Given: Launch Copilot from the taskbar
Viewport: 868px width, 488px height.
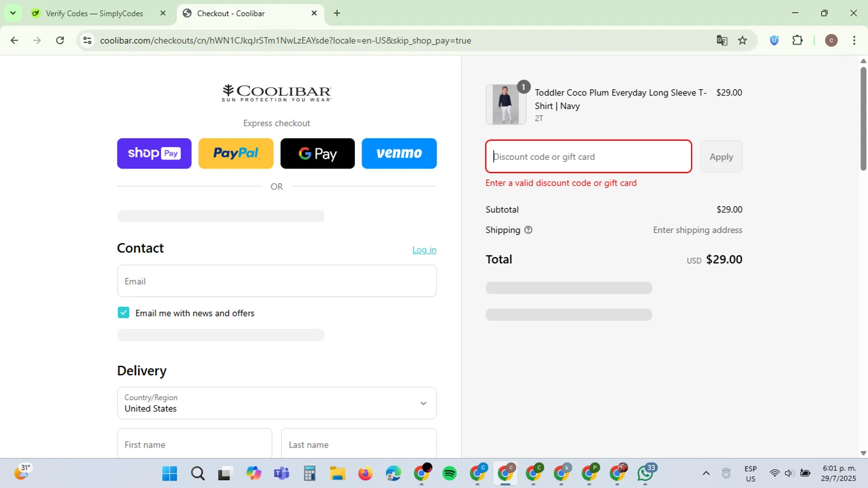Looking at the screenshot, I should pyautogui.click(x=253, y=474).
